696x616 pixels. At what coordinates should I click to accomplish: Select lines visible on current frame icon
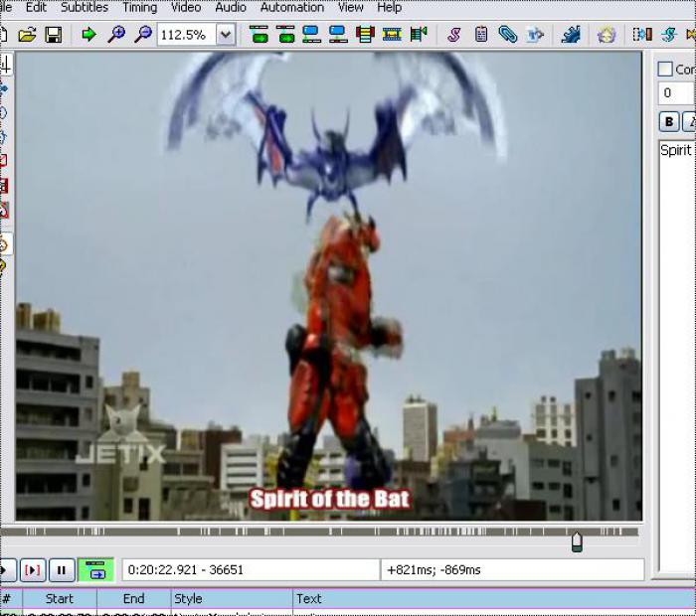365,34
